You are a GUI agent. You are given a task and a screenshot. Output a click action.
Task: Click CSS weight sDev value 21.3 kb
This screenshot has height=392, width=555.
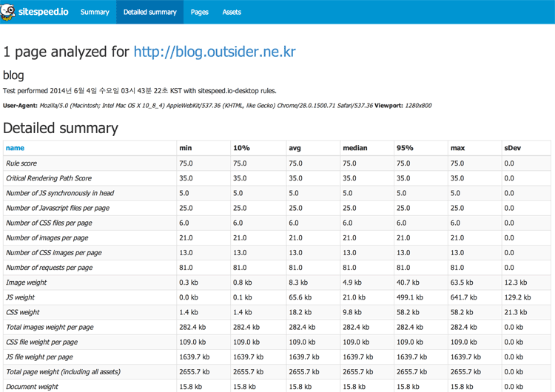pyautogui.click(x=515, y=311)
